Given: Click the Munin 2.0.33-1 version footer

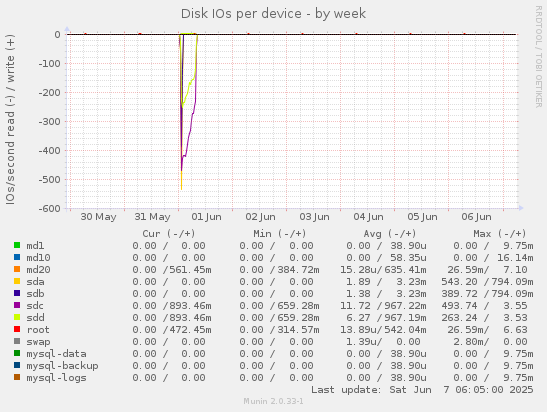Looking at the screenshot, I should click(x=274, y=401).
